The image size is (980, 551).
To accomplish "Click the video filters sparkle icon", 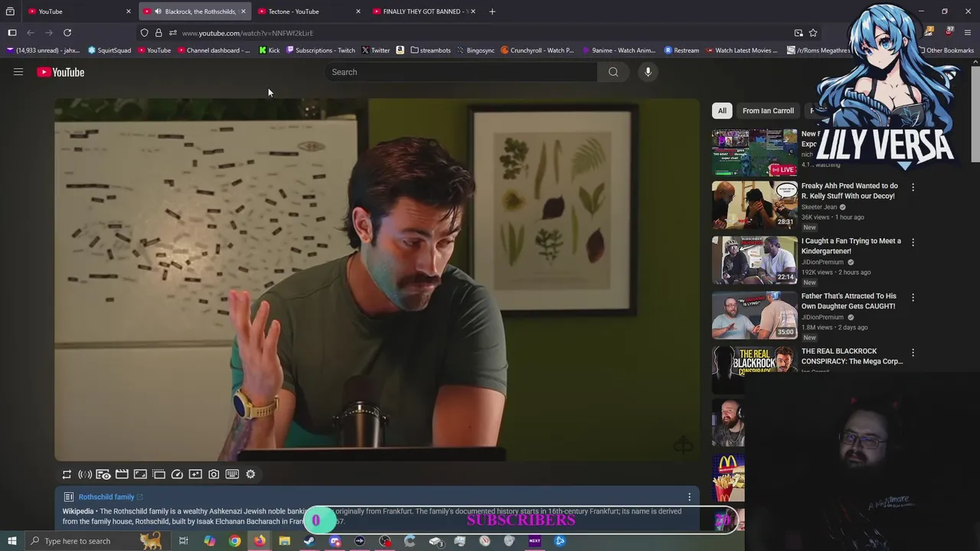I will coord(195,474).
